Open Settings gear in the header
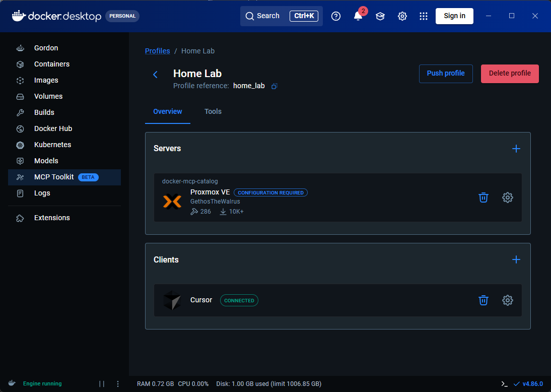 [402, 16]
